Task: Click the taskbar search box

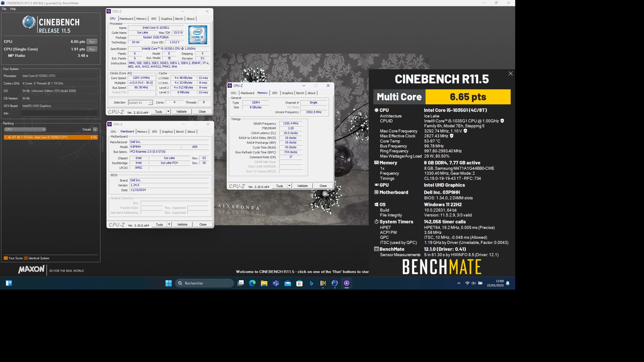Action: point(204,283)
